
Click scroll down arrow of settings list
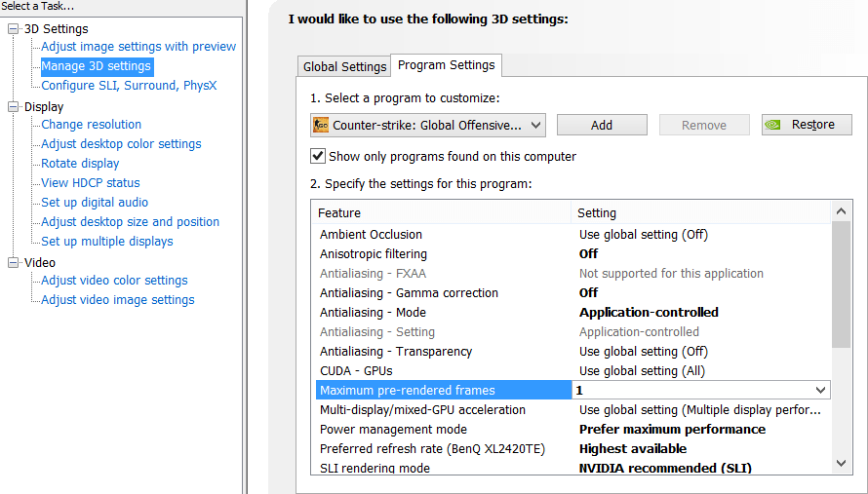click(842, 462)
